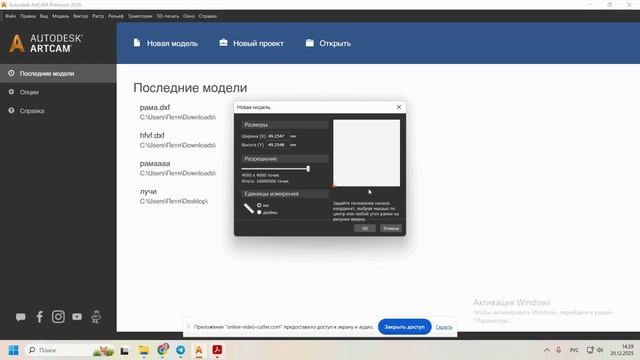This screenshot has width=640, height=360.
Task: Click the Открыть folder icon
Action: point(310,43)
